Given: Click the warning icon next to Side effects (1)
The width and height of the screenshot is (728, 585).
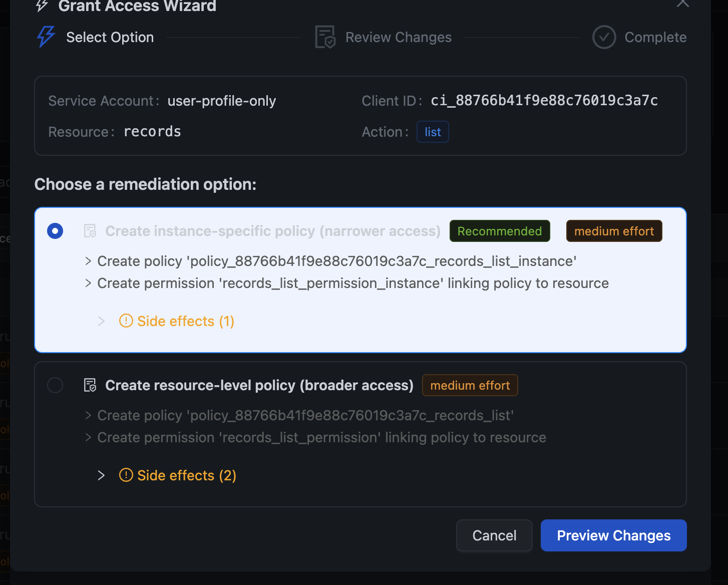Looking at the screenshot, I should pyautogui.click(x=126, y=321).
